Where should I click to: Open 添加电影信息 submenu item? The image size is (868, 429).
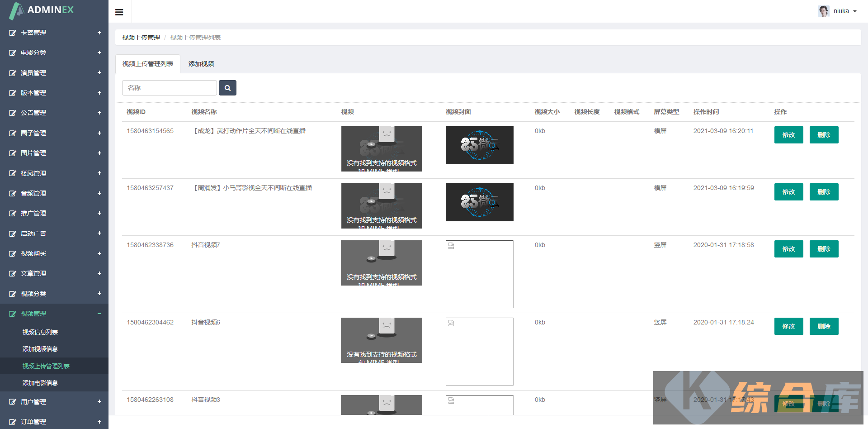[40, 383]
